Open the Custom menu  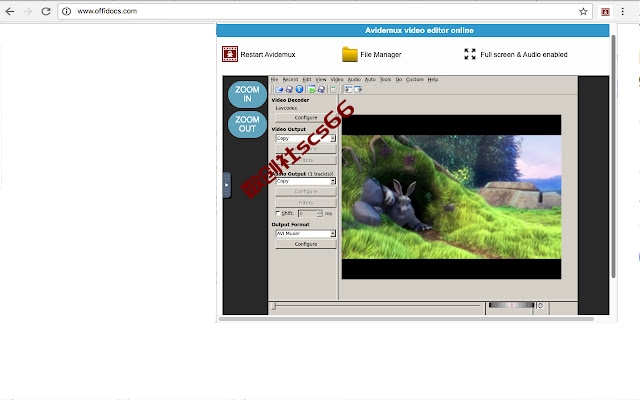[415, 80]
